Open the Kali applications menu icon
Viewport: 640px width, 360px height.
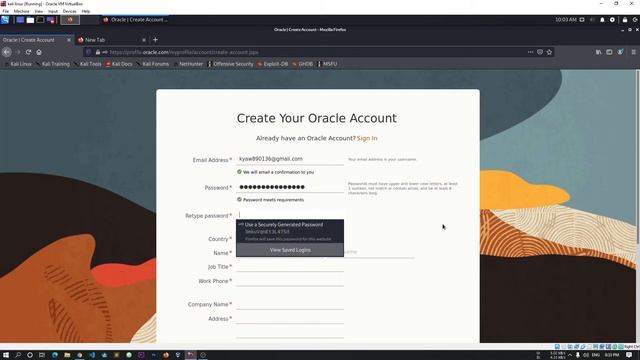tap(5, 20)
